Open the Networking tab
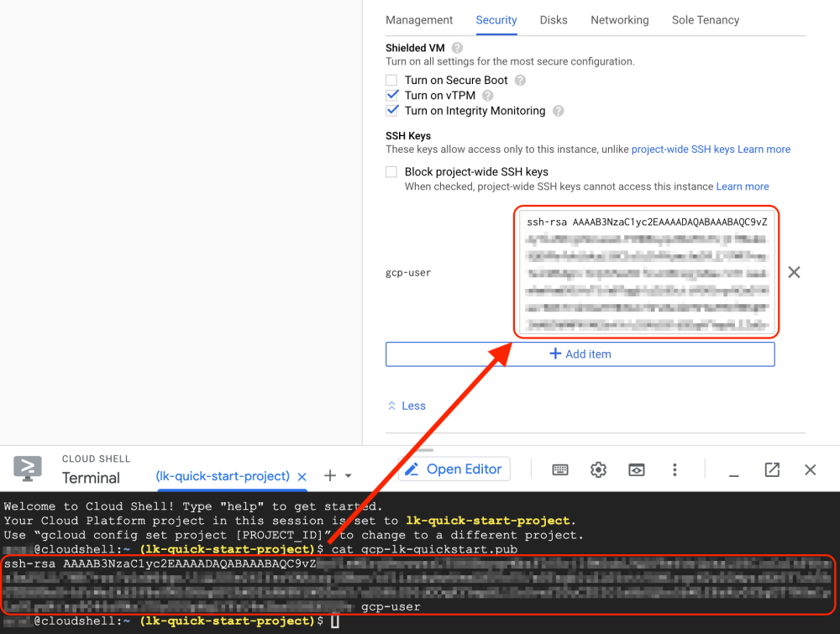 (x=619, y=20)
